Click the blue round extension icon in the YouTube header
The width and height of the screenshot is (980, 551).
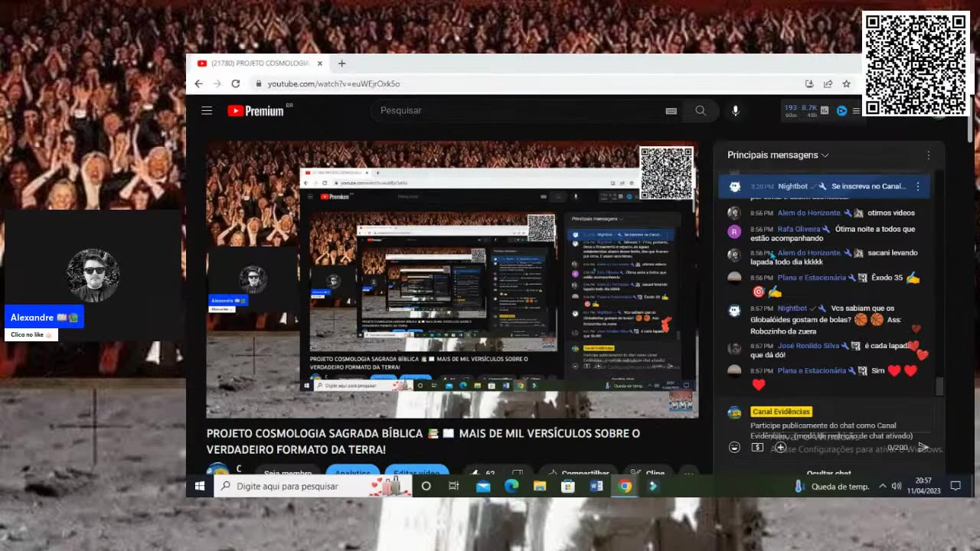click(841, 111)
